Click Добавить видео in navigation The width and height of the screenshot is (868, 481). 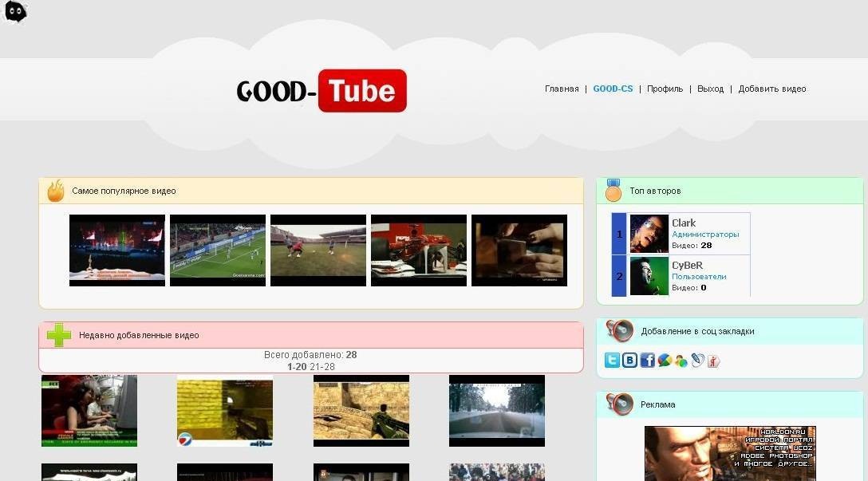click(771, 89)
